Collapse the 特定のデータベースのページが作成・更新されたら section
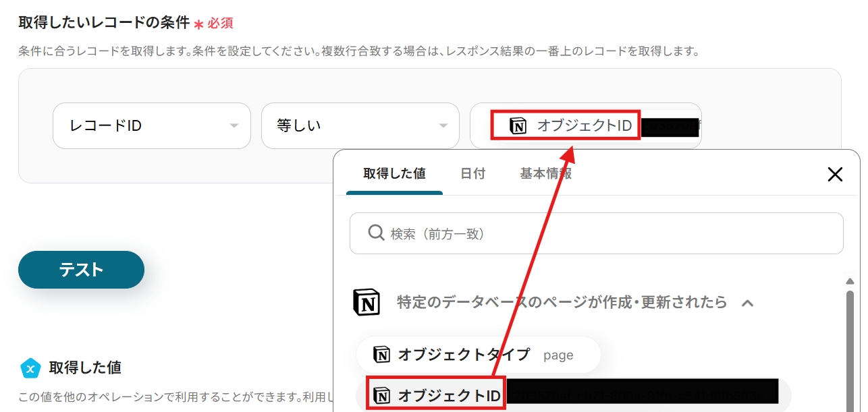Viewport: 868px width, 412px height. point(747,303)
